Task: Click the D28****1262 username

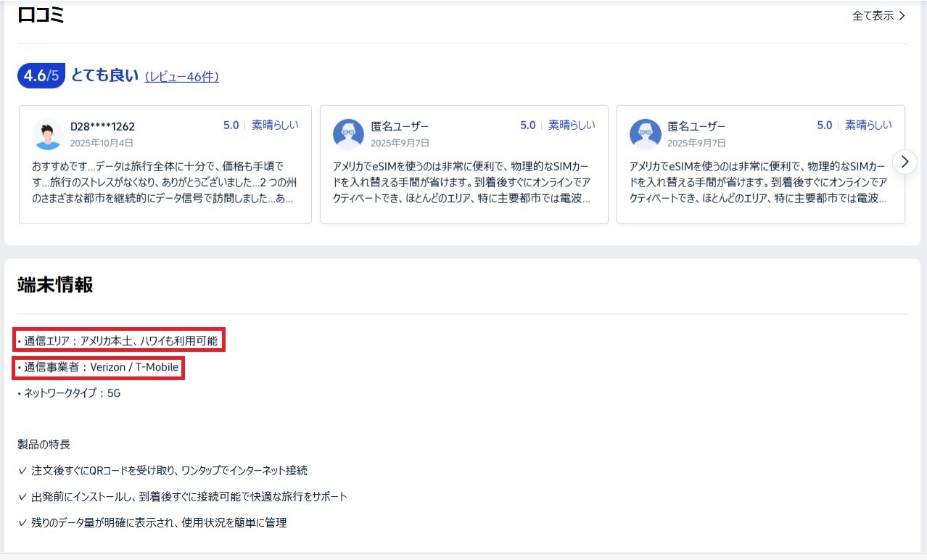Action: tap(102, 126)
